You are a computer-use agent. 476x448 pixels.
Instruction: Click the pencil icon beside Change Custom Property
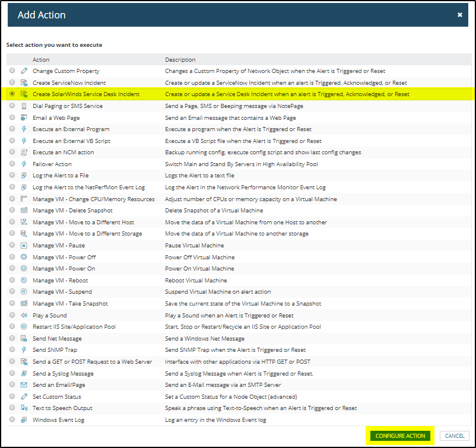[x=24, y=71]
